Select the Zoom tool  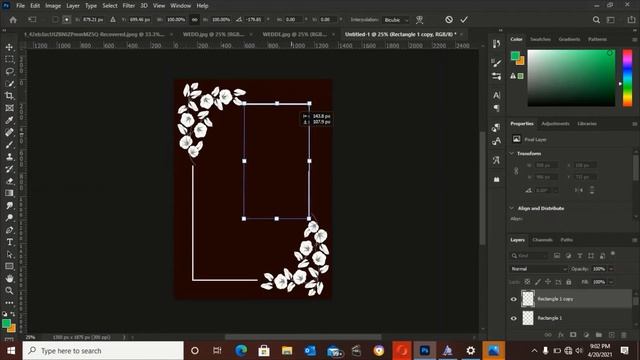click(9, 291)
